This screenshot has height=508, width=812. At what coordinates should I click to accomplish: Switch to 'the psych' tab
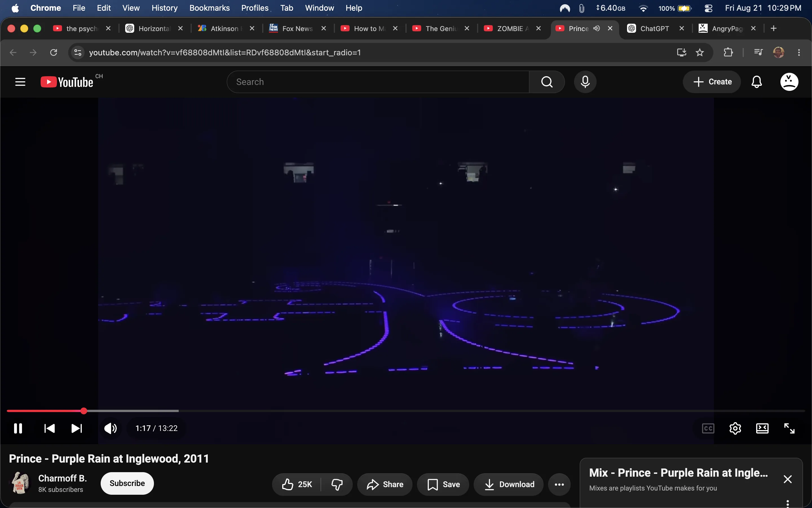pos(82,29)
